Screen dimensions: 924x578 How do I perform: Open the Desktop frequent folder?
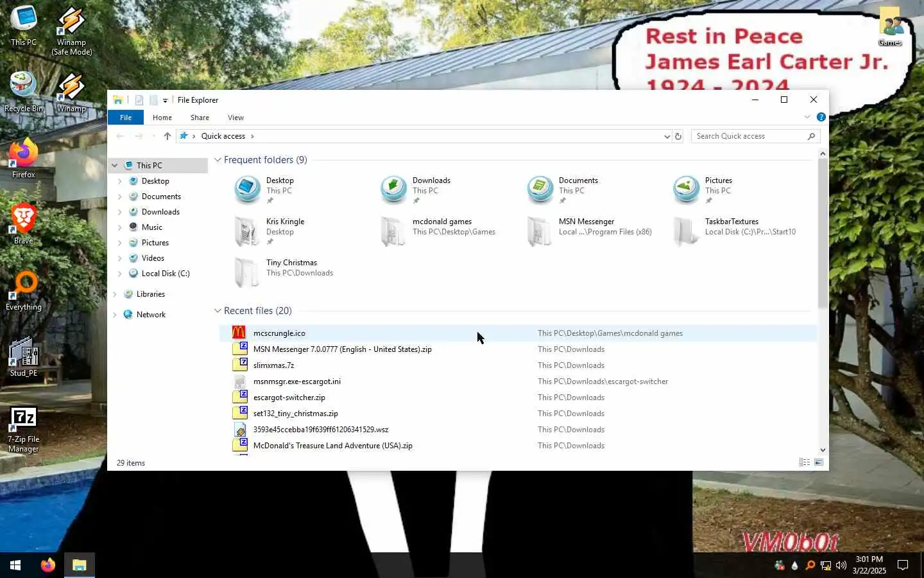click(x=264, y=190)
